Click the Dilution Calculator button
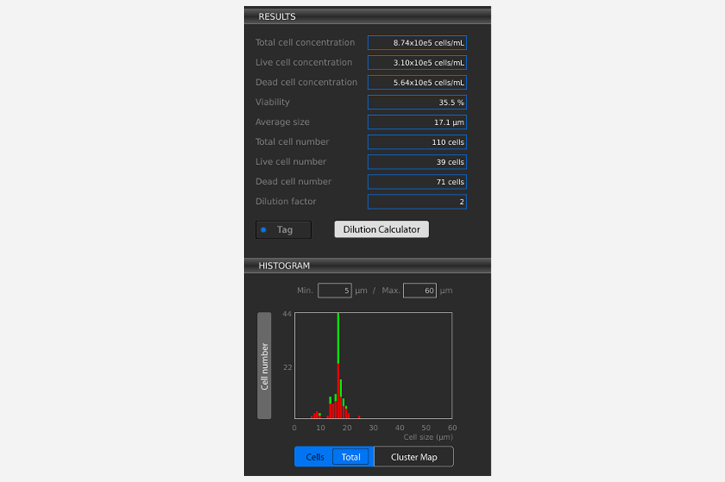Screen dimensions: 725x482 point(381,229)
